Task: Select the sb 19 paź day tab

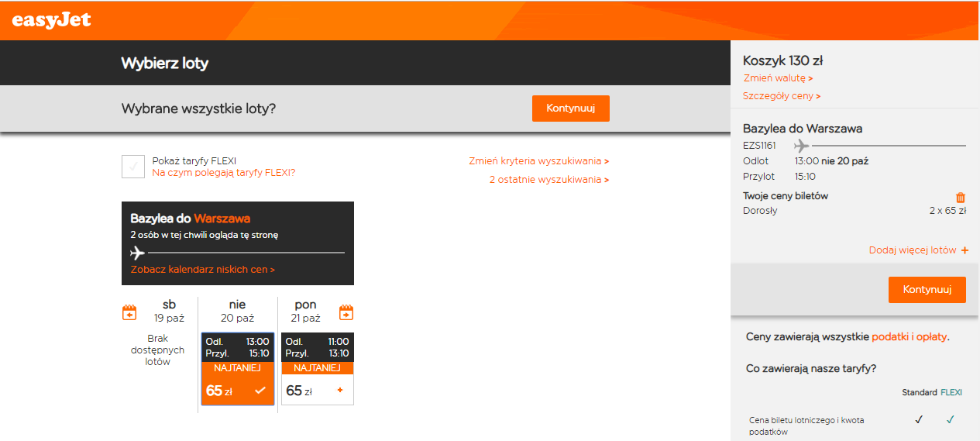Action: coord(169,312)
